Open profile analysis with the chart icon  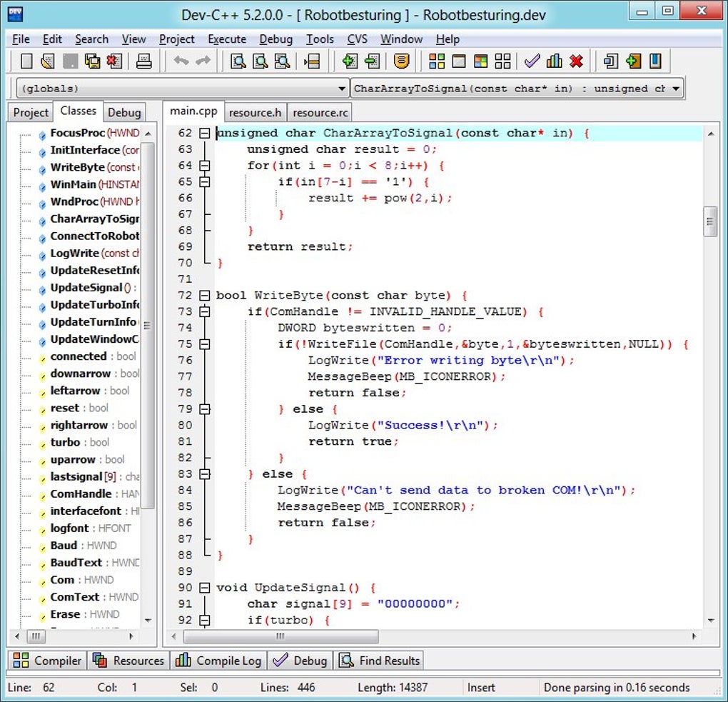[x=555, y=61]
